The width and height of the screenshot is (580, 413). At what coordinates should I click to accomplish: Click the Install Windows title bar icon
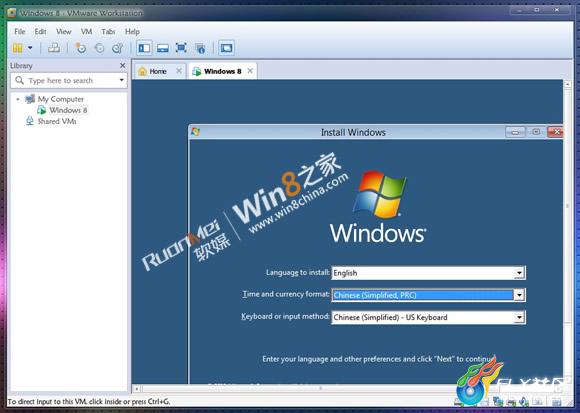click(195, 132)
